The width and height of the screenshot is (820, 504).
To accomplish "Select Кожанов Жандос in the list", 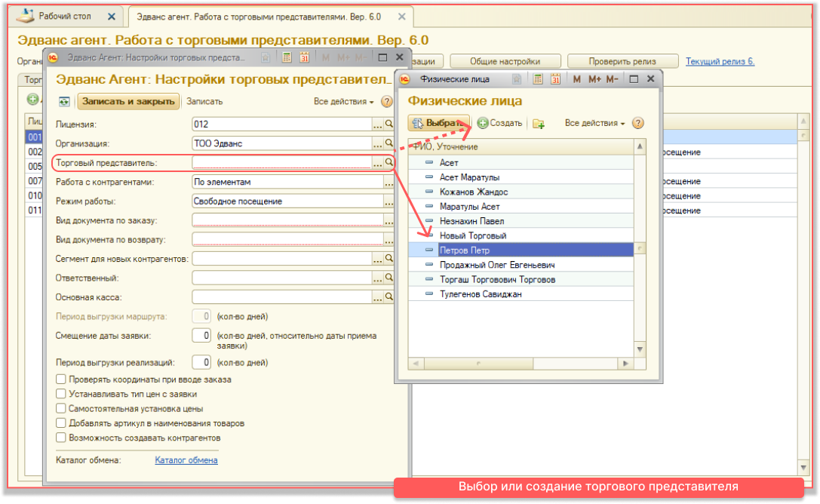I will (x=521, y=192).
